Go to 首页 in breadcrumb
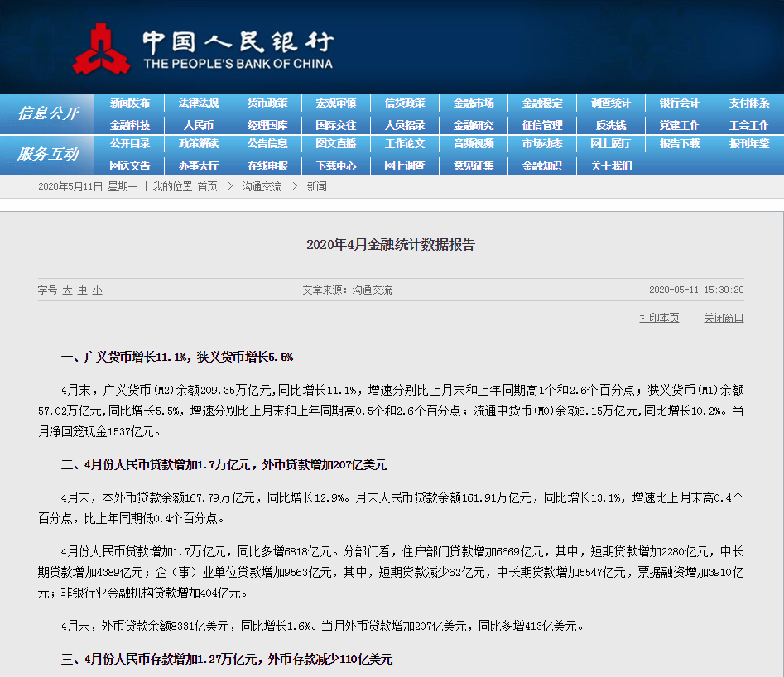Screen dimensions: 784x677 point(207,187)
